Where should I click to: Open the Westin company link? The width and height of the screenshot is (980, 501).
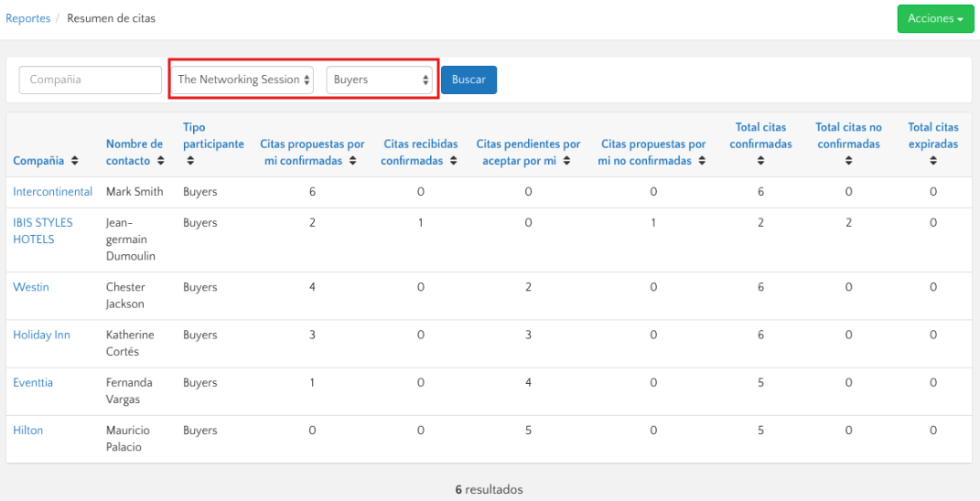pos(31,287)
